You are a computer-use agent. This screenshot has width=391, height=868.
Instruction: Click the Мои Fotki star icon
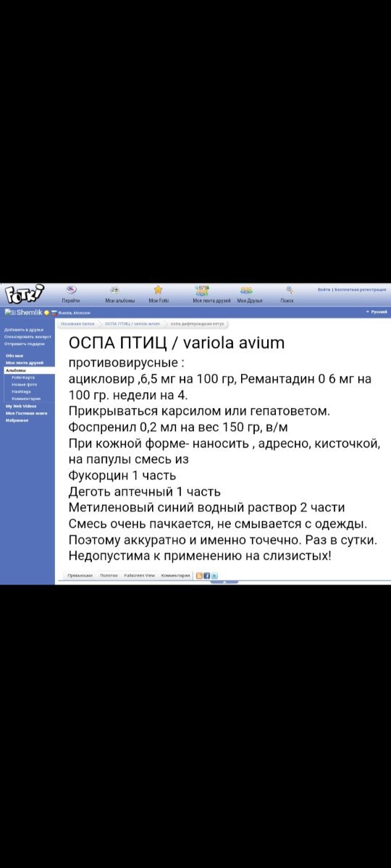coord(158,289)
